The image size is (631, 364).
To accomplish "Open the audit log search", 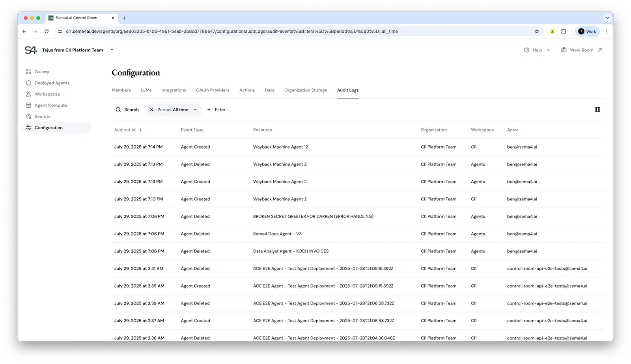I will pos(127,110).
